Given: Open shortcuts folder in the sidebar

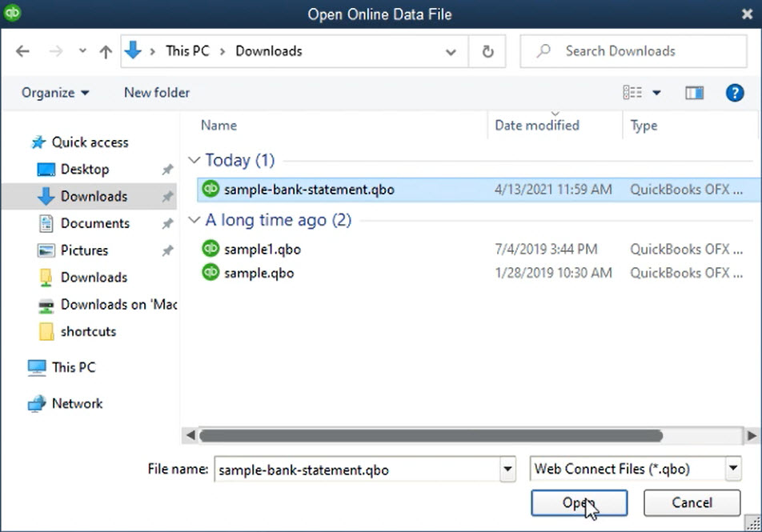Looking at the screenshot, I should coord(88,331).
